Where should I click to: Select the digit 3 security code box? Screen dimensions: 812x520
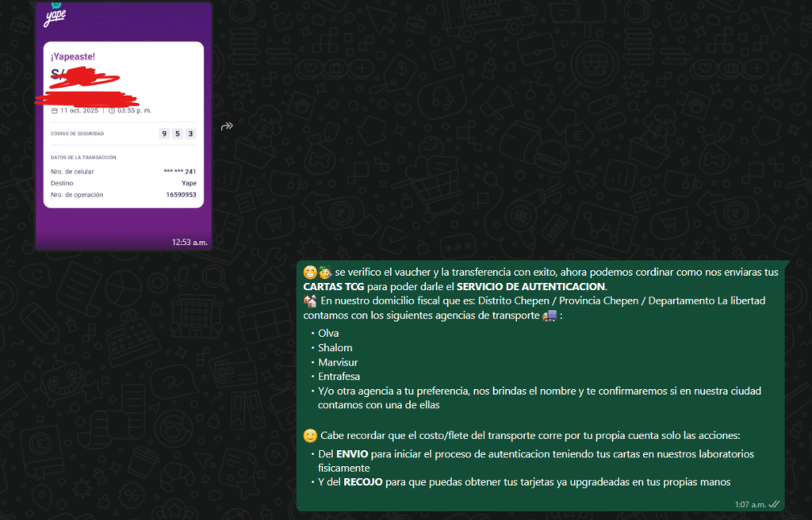[190, 134]
